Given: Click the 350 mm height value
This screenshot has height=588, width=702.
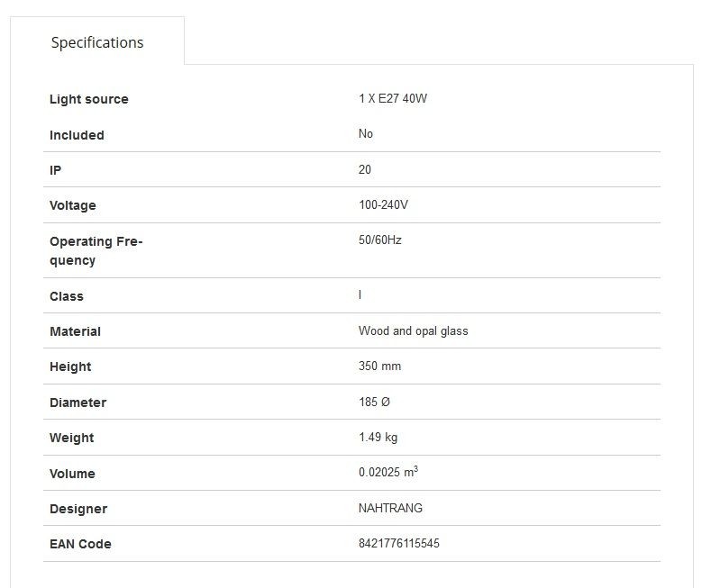Looking at the screenshot, I should pos(379,366).
